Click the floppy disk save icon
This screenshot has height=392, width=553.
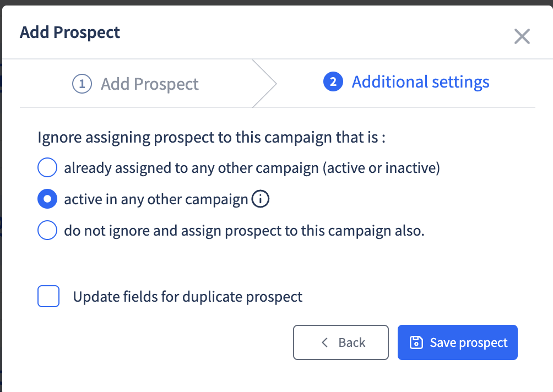tap(416, 342)
